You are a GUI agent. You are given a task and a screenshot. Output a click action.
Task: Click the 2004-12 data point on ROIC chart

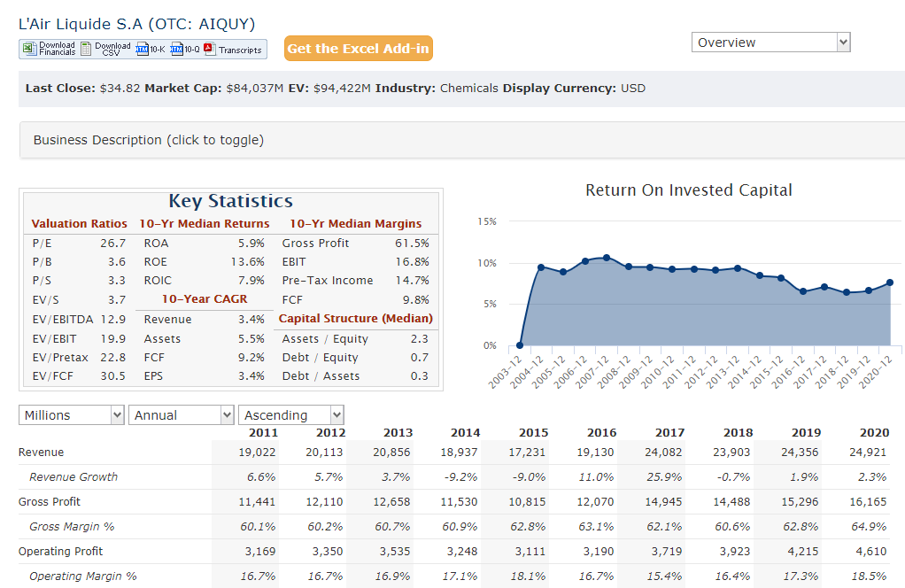tap(541, 267)
